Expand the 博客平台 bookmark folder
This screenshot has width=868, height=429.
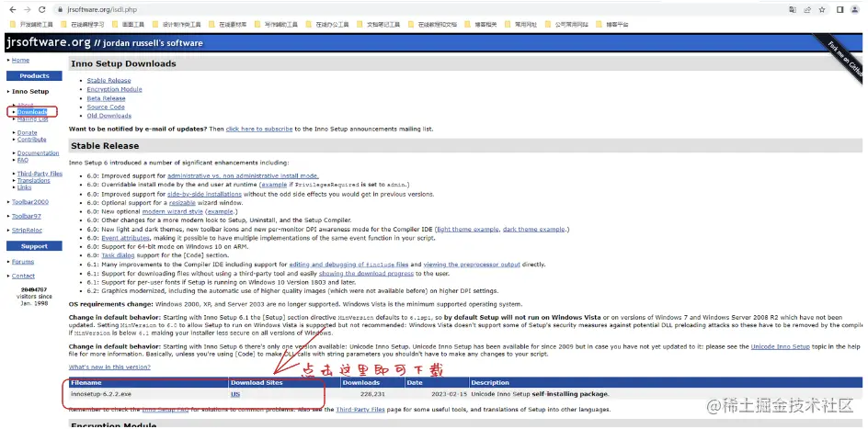click(611, 24)
